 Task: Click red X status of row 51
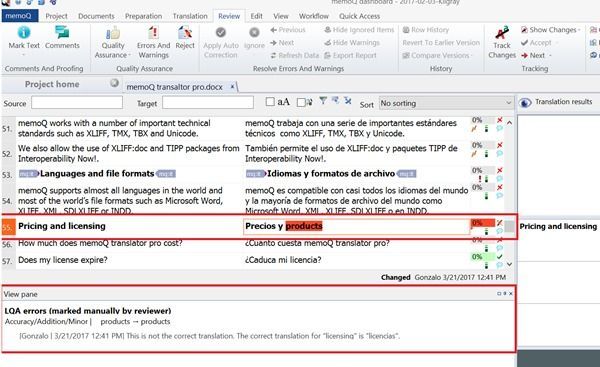pos(499,120)
